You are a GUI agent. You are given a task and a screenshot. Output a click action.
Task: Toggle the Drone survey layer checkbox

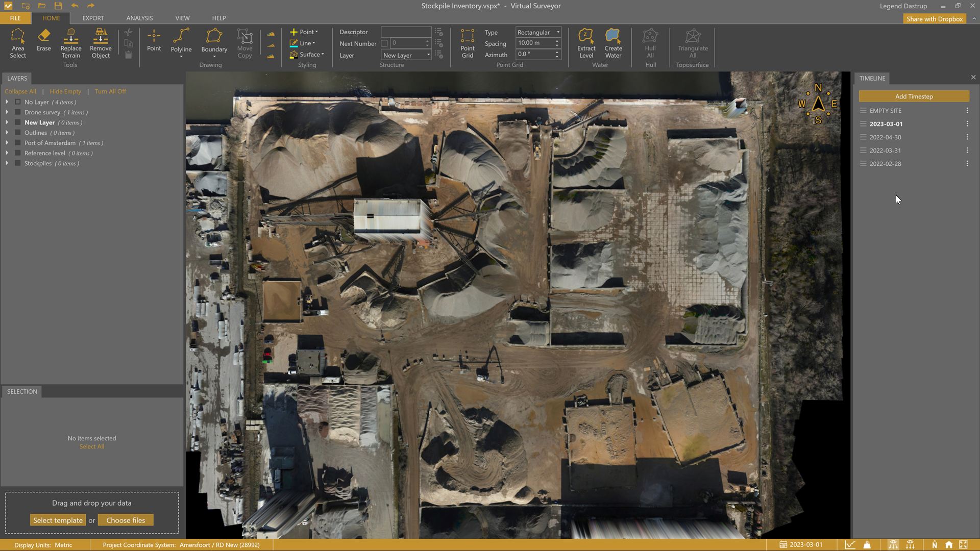[x=18, y=112]
